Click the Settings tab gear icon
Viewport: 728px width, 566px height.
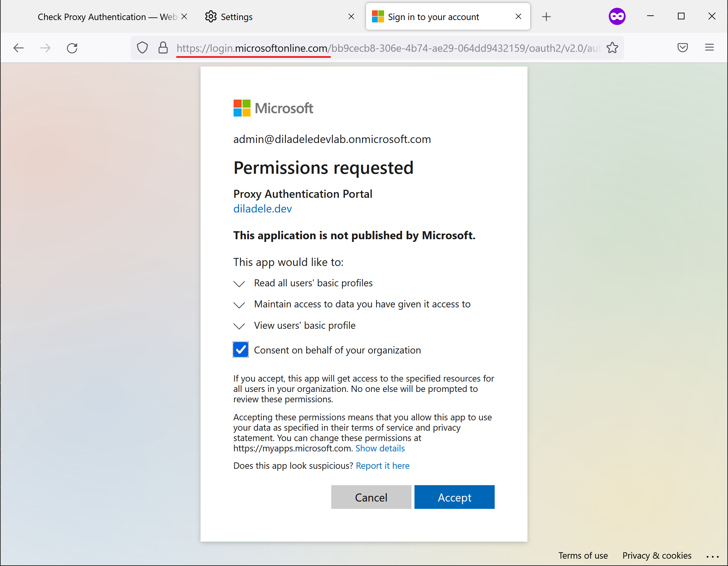coord(211,16)
